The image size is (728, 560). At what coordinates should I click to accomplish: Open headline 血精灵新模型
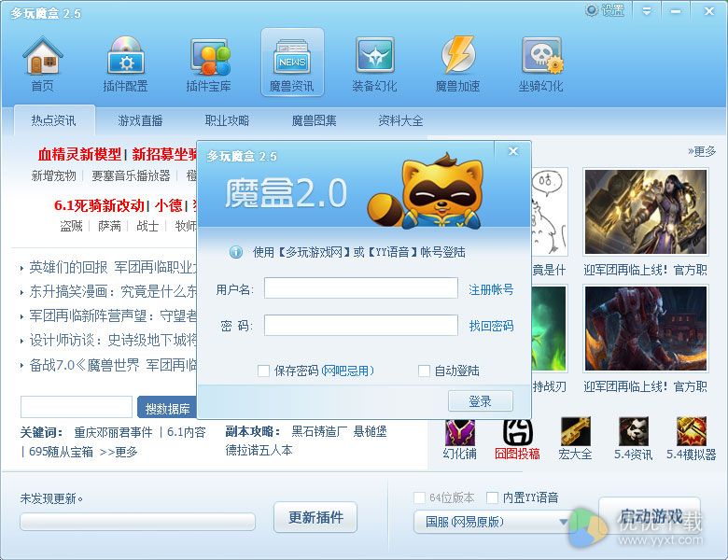pyautogui.click(x=79, y=154)
